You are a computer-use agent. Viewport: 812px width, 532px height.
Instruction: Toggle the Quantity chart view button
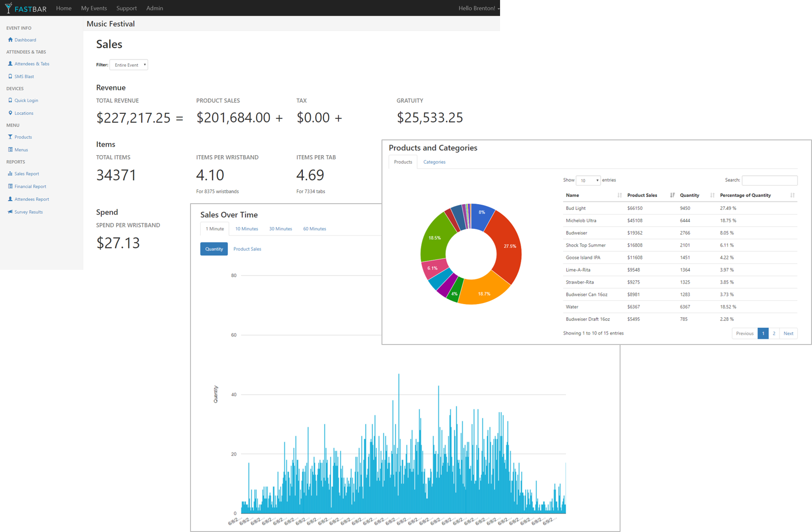click(214, 249)
